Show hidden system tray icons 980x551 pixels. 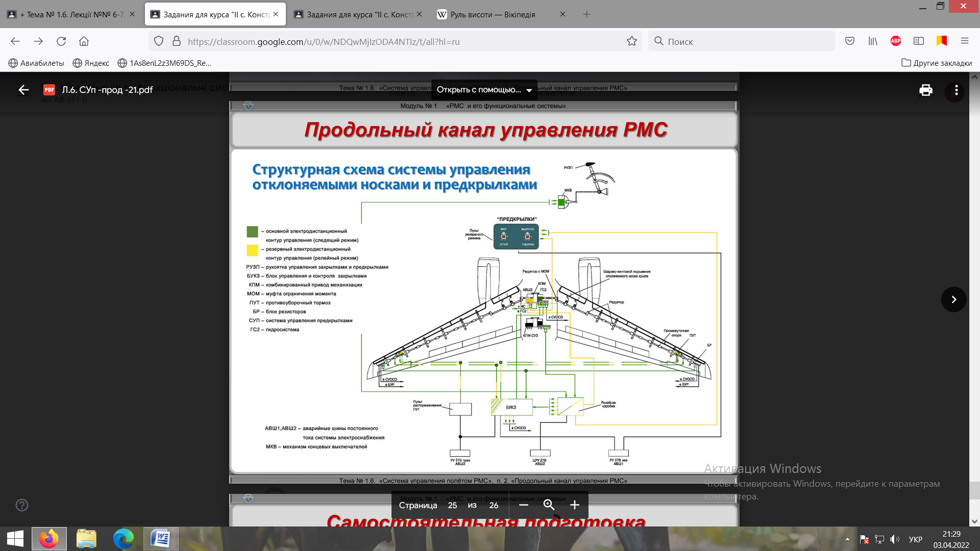pos(847,539)
